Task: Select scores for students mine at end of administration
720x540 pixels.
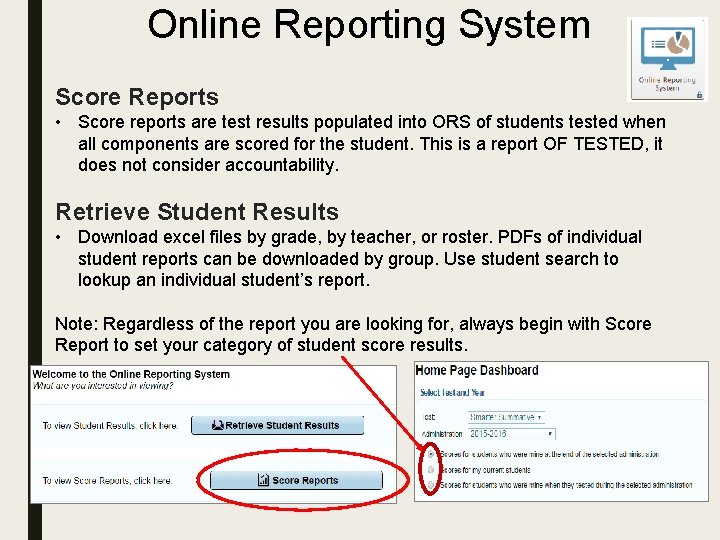Action: pos(431,454)
